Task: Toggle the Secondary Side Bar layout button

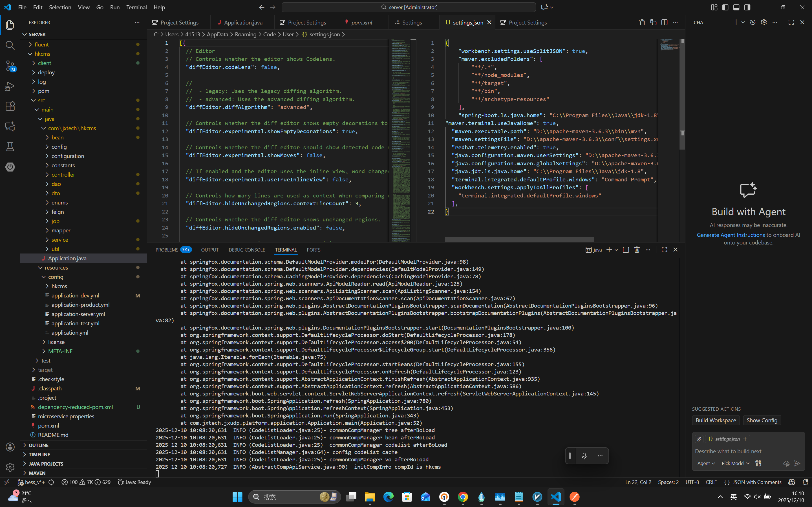Action: [747, 7]
